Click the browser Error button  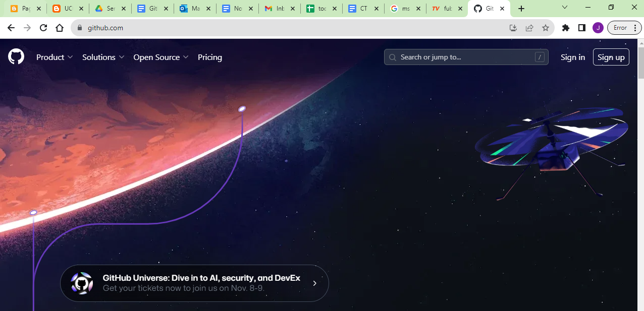[624, 28]
